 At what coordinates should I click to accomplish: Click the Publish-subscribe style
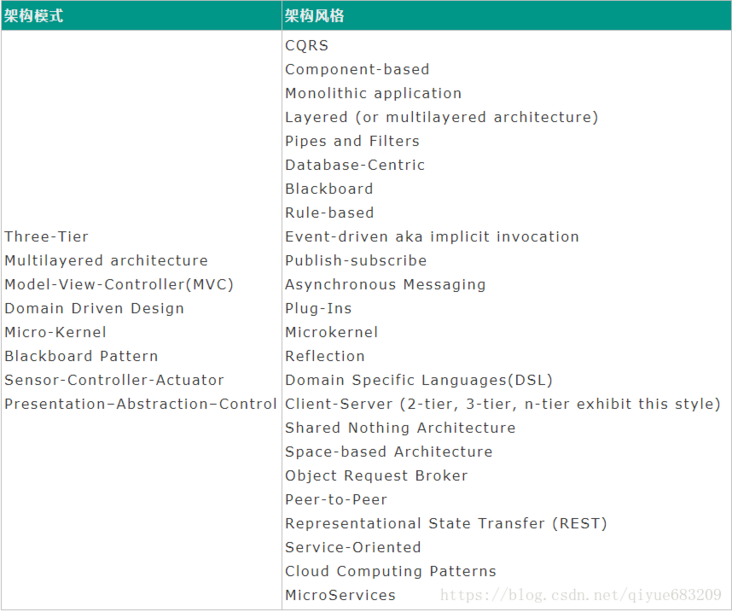pos(356,261)
